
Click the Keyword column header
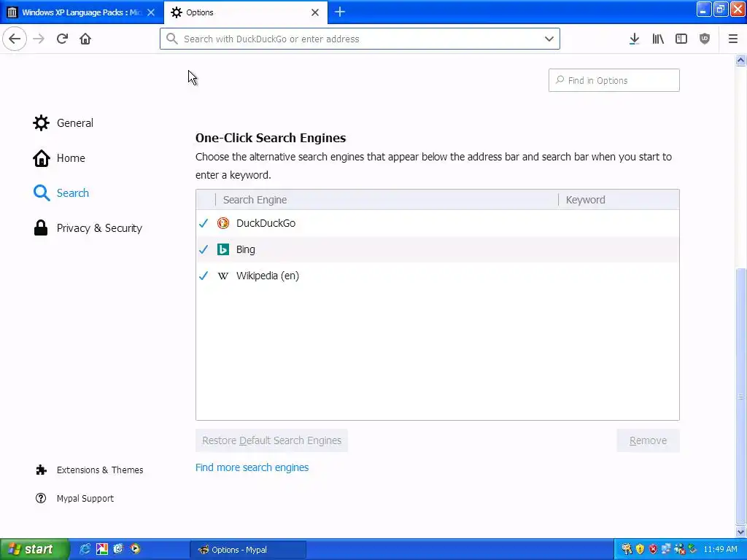619,200
